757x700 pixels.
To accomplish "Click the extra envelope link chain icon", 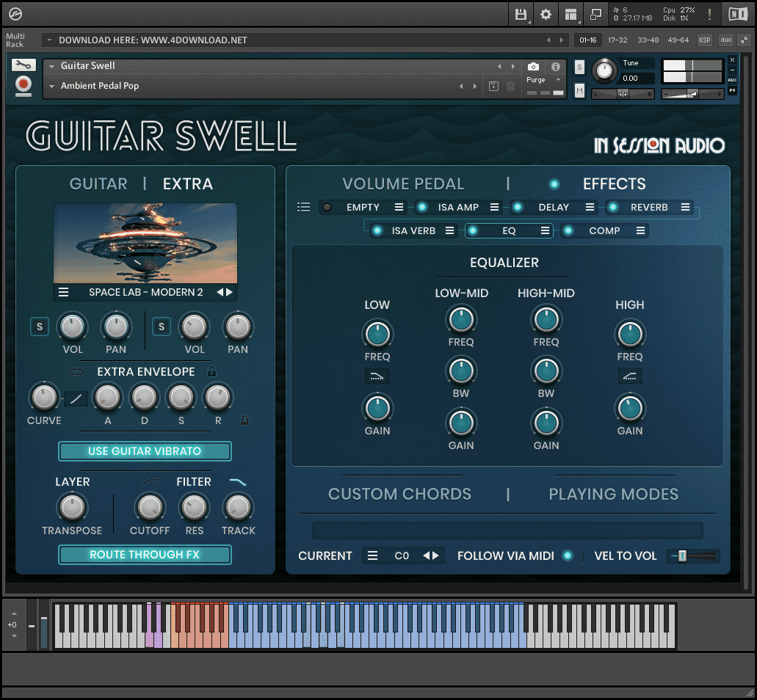I will point(76,372).
